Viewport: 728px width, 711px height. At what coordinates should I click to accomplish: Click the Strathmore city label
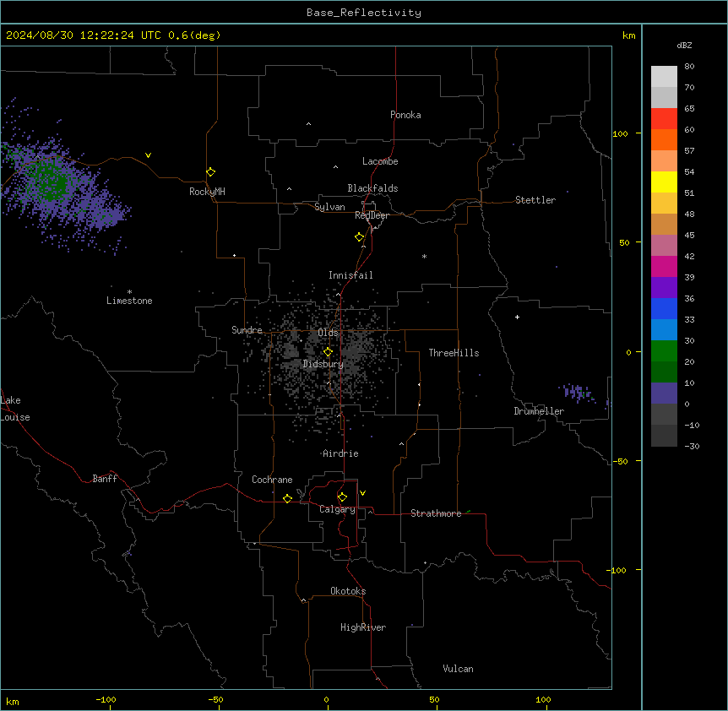point(436,513)
